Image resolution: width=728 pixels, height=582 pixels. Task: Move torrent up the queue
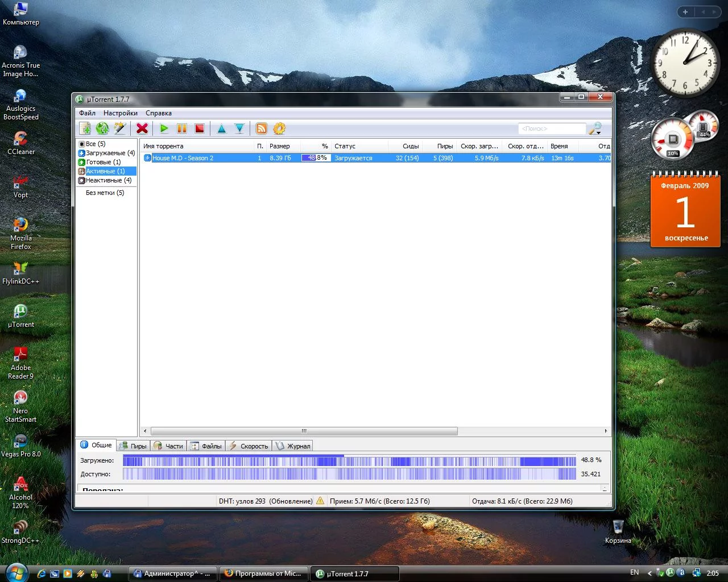coord(222,128)
